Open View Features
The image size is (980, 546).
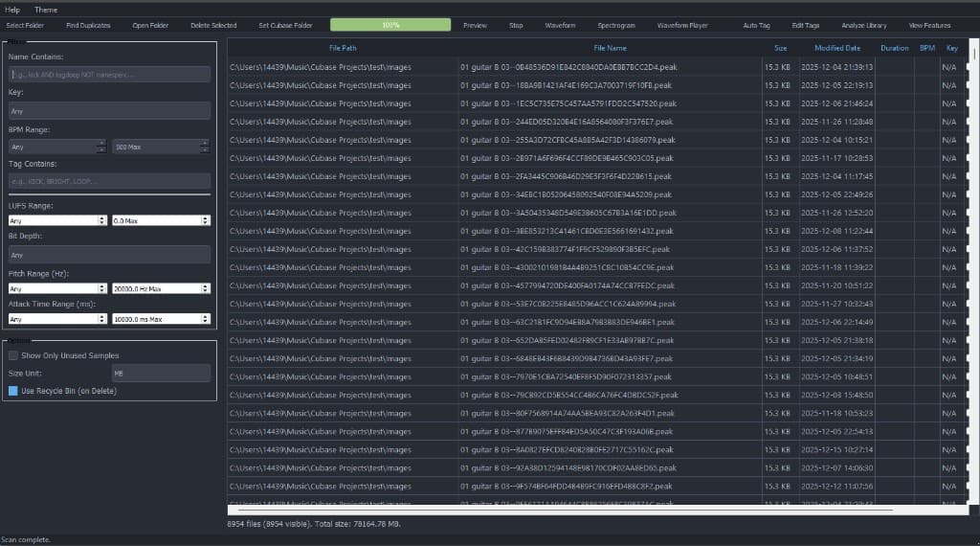click(929, 25)
